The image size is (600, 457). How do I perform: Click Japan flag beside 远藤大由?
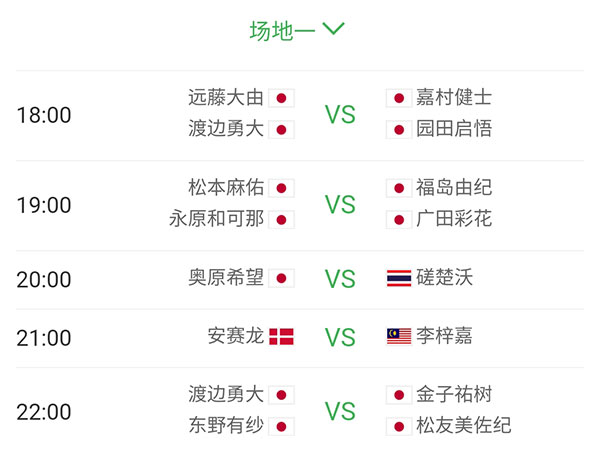click(281, 98)
